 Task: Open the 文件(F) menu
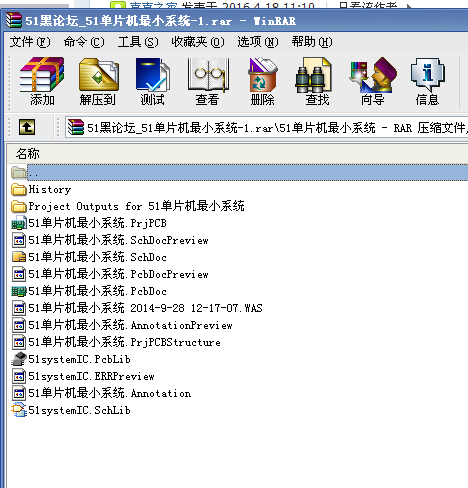[30, 42]
